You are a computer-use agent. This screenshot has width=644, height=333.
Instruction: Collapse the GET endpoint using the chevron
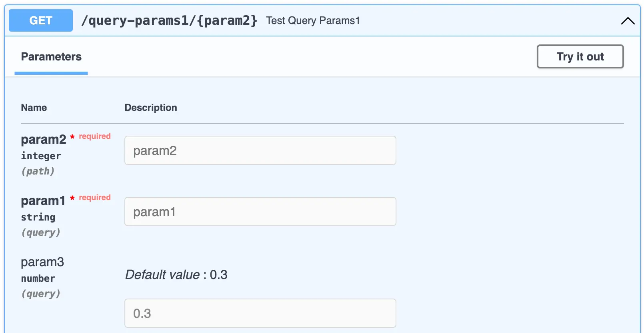point(627,21)
